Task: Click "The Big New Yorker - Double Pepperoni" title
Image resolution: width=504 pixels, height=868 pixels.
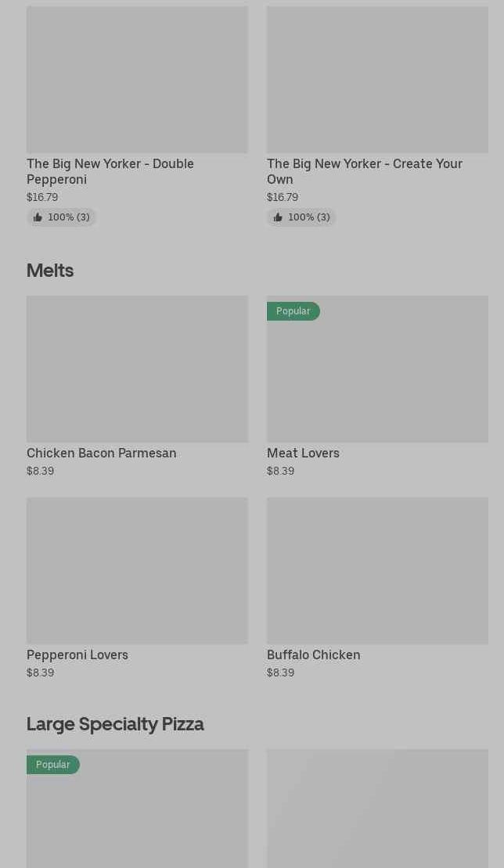Action: 110,171
